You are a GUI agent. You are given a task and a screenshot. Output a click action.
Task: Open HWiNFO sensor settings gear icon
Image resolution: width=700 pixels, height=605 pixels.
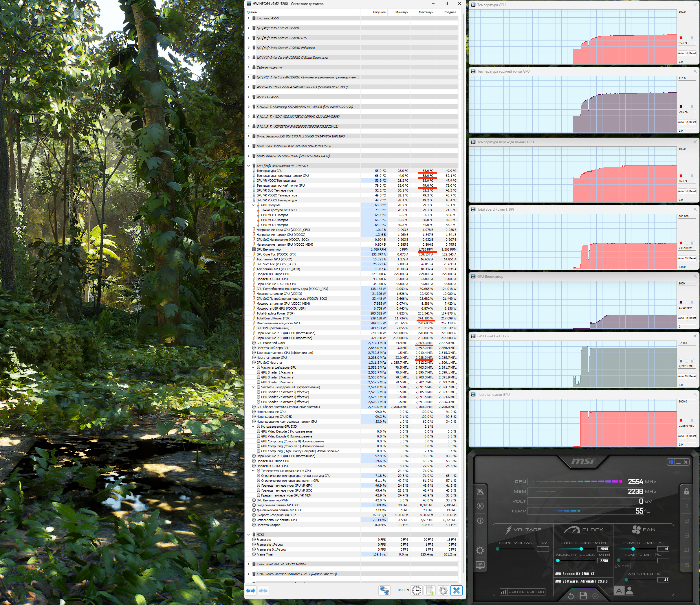coord(443,591)
